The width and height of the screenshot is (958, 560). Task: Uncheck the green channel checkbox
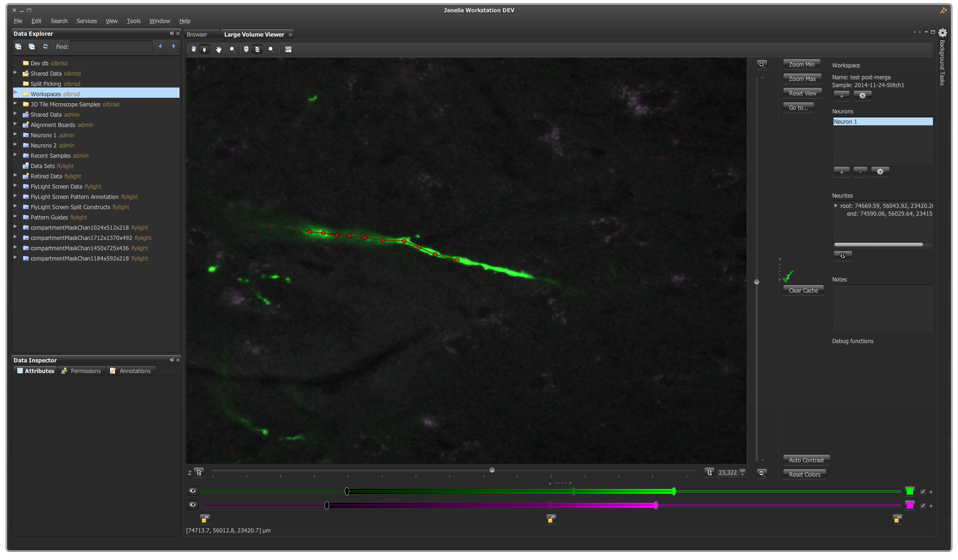tap(923, 492)
